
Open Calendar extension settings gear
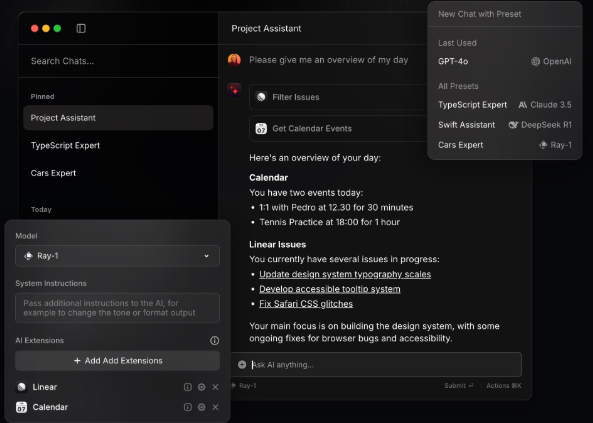point(202,407)
